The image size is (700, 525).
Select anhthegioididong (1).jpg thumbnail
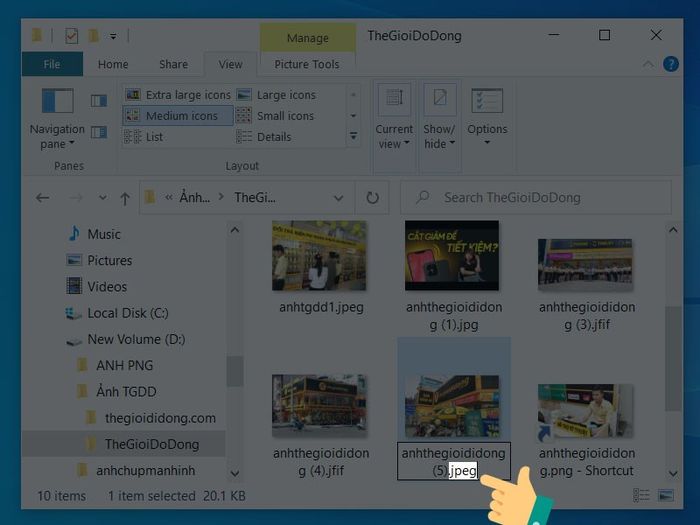[452, 255]
